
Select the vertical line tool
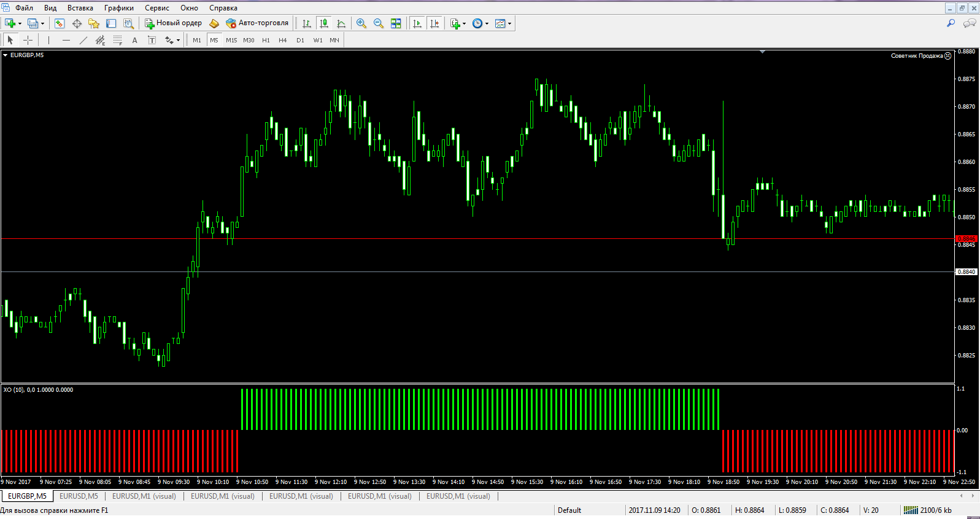(x=48, y=40)
